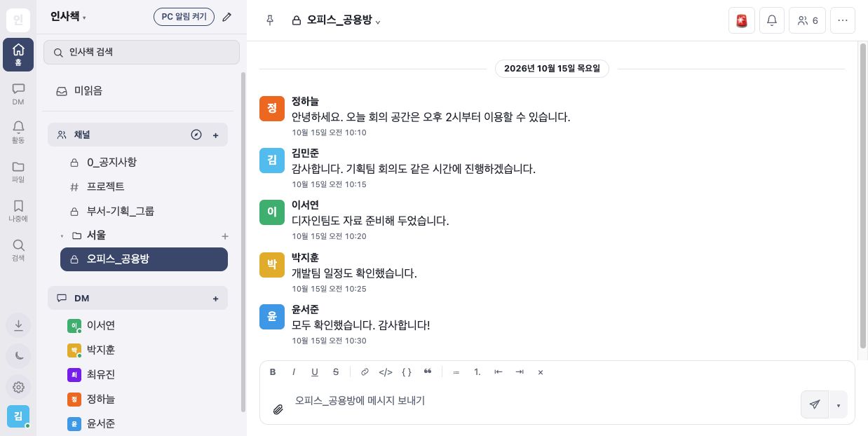Toggle channel notifications bell

pyautogui.click(x=772, y=20)
